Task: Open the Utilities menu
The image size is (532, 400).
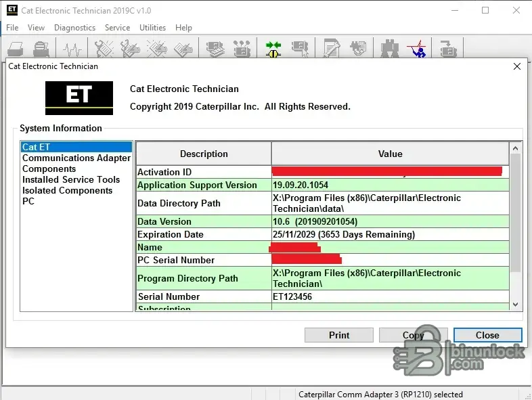Action: point(153,28)
